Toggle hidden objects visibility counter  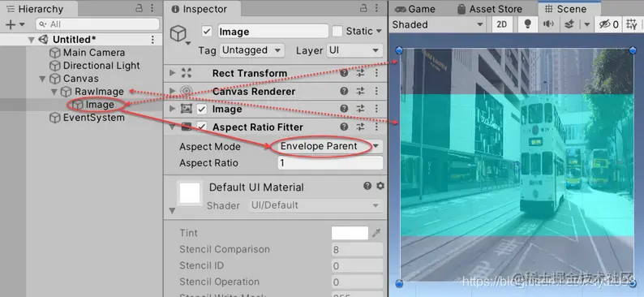pos(608,24)
